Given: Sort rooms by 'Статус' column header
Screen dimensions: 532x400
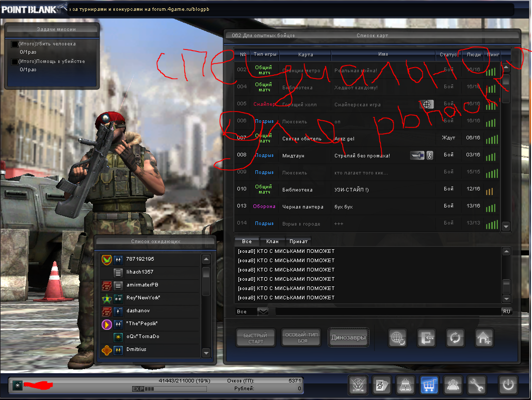Looking at the screenshot, I should coord(448,54).
